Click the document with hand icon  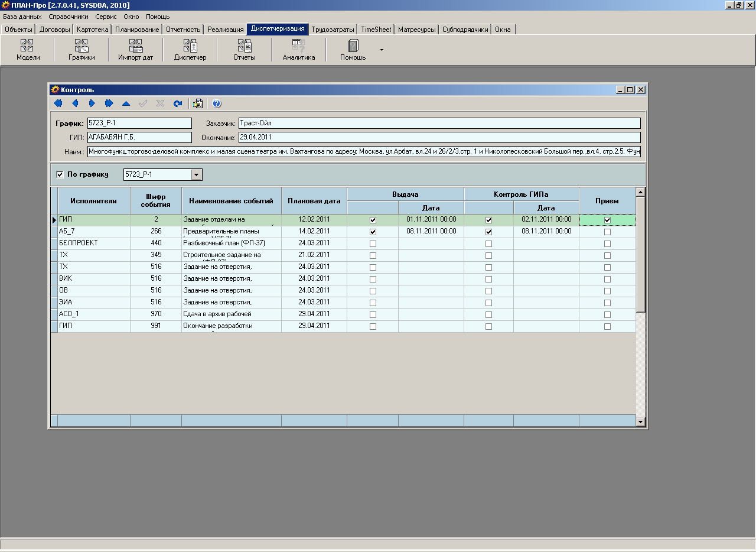tap(198, 103)
